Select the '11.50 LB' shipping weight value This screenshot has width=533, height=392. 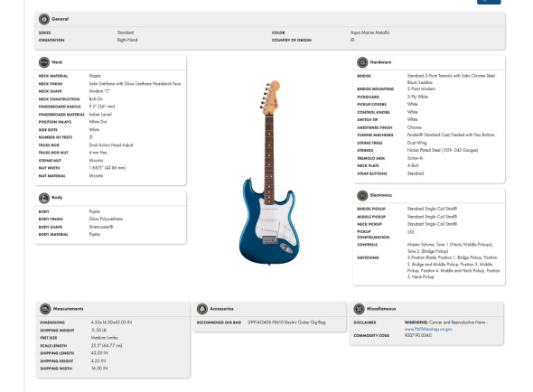98,330
